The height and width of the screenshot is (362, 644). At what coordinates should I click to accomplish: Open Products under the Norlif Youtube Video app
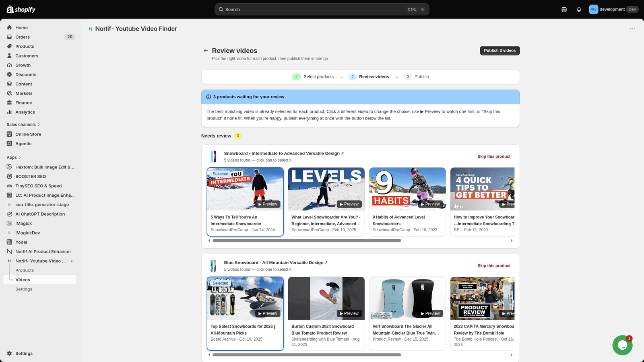25,270
